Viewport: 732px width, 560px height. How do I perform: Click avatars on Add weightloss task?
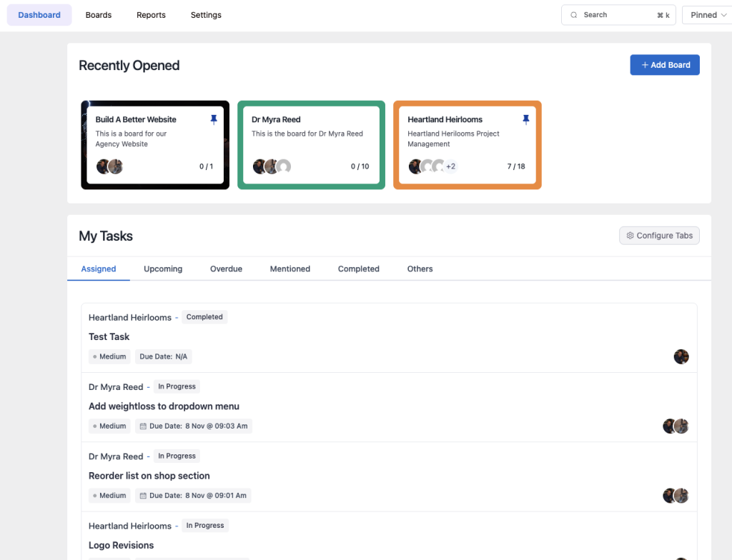[676, 426]
